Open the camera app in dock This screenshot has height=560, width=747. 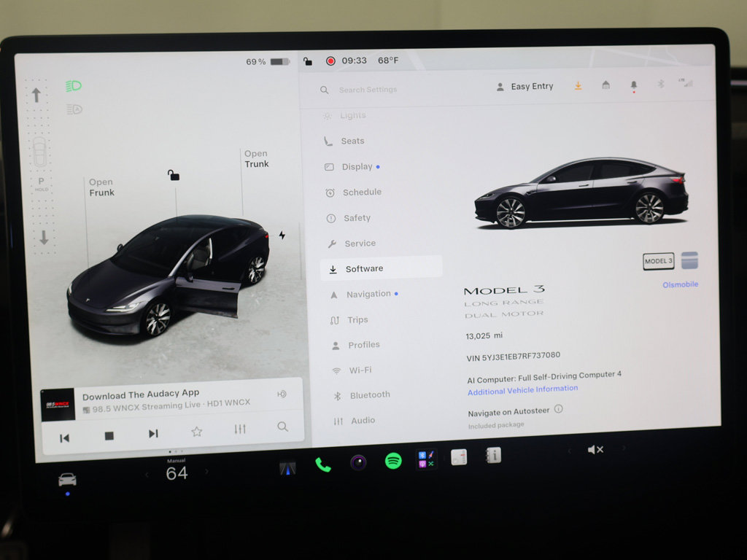(358, 462)
